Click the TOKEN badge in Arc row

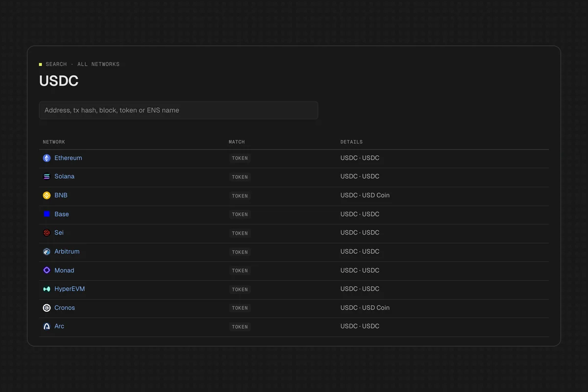(240, 327)
